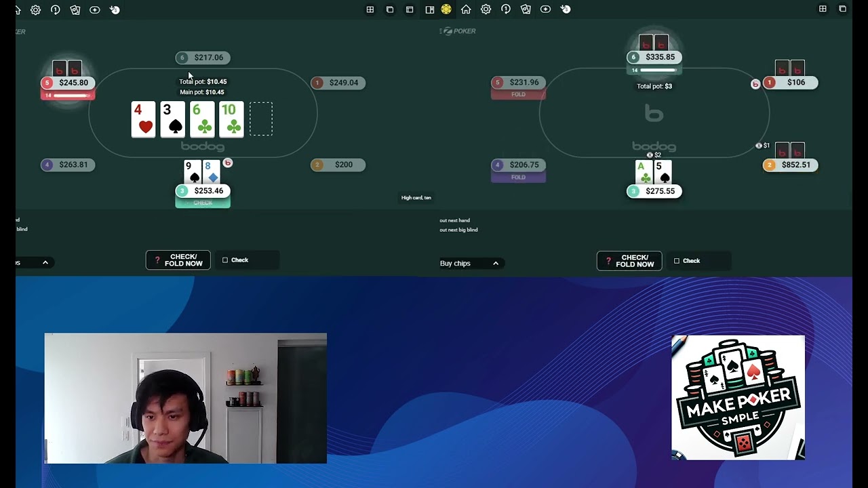This screenshot has height=488, width=868.
Task: Click 'out next hand' status text
Action: tap(454, 220)
